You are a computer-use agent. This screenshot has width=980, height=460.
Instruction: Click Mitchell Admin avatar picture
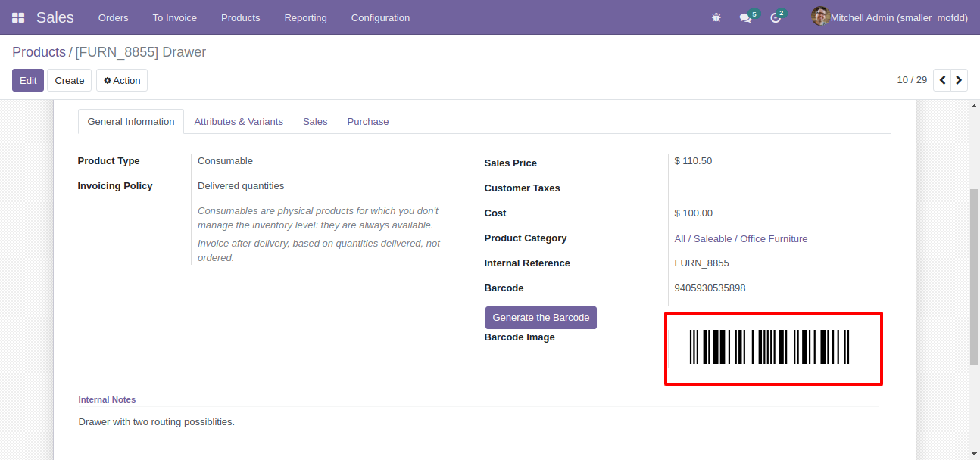(x=820, y=17)
